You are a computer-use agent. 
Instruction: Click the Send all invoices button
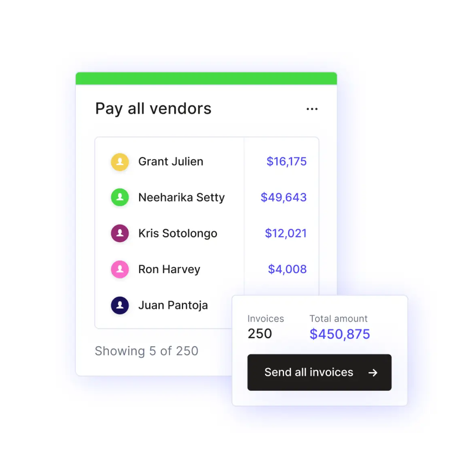[x=319, y=372]
